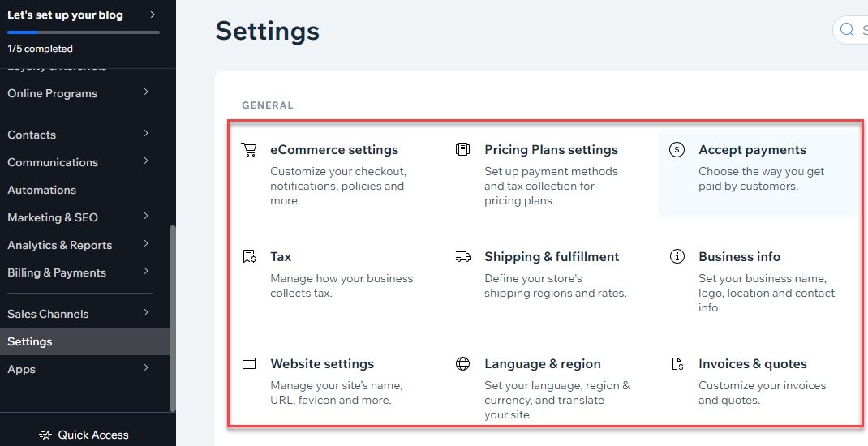Image resolution: width=868 pixels, height=446 pixels.
Task: Click the eCommerce settings cart icon
Action: pos(249,150)
